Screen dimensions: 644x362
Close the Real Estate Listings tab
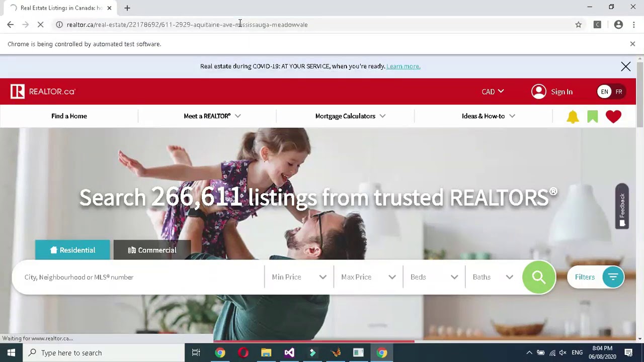(x=109, y=8)
